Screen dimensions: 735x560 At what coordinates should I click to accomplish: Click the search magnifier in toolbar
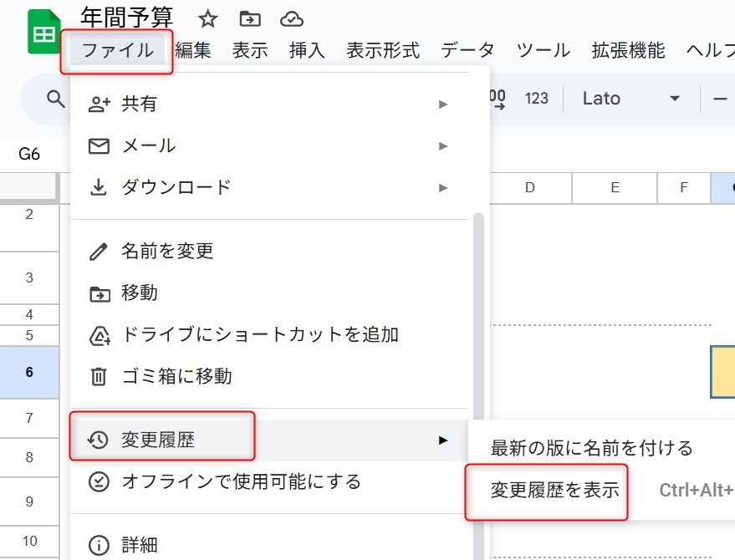click(56, 99)
